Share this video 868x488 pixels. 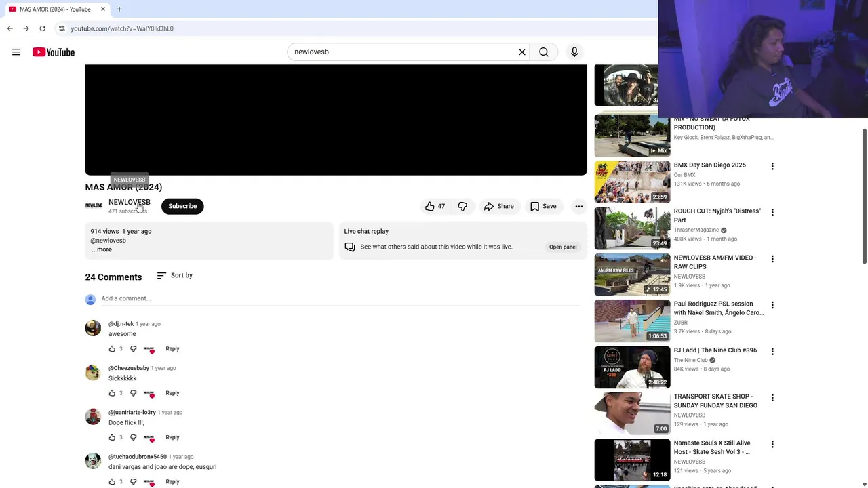point(498,206)
